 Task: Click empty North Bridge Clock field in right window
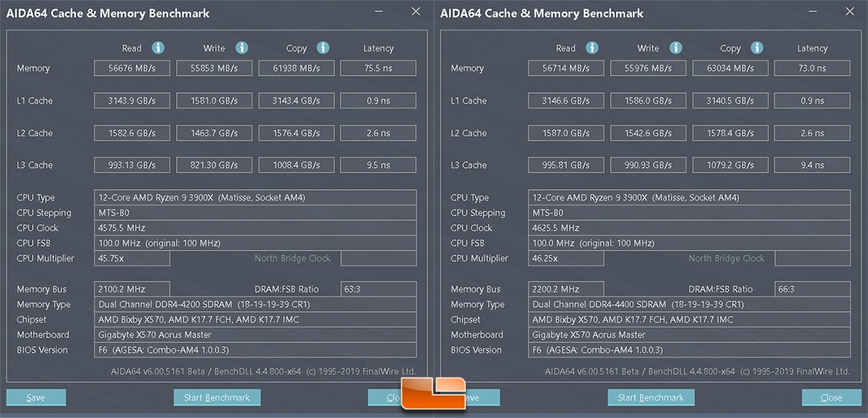[x=812, y=258]
